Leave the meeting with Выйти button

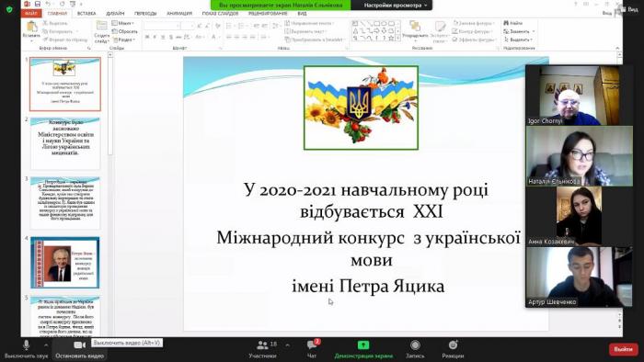[623, 349]
